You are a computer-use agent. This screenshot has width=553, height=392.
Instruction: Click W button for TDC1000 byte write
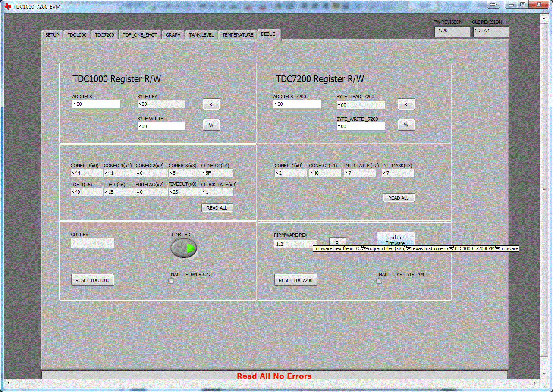[x=211, y=125]
